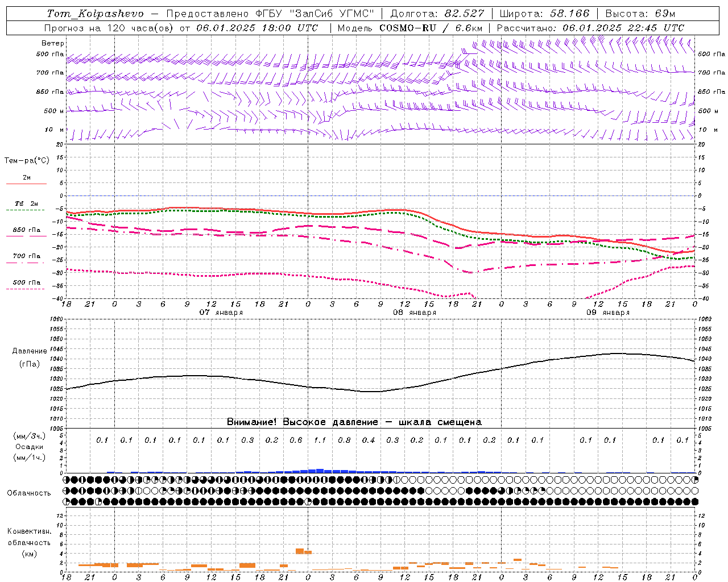Viewport: 728px width, 582px height.
Task: Select the latitude value 58.166
Action: (x=569, y=14)
